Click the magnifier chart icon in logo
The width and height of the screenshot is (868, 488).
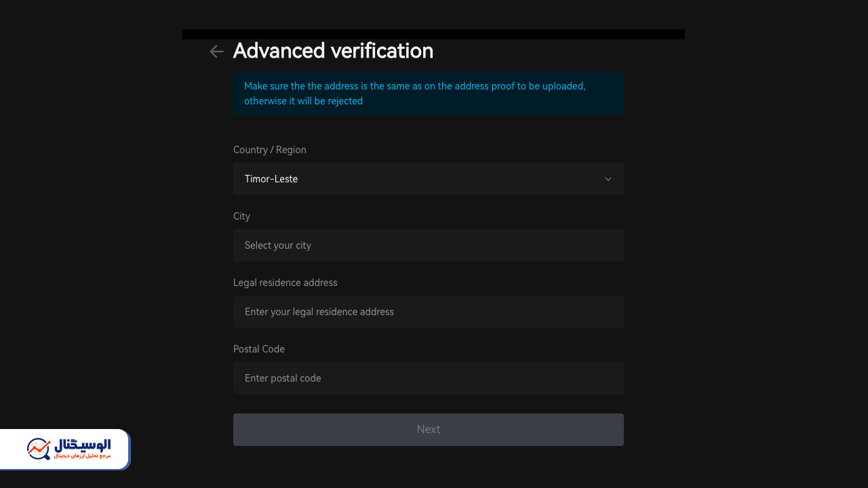[39, 449]
